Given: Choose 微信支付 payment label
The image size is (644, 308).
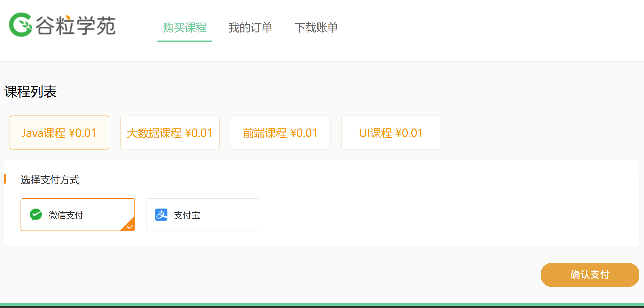Looking at the screenshot, I should point(66,215).
